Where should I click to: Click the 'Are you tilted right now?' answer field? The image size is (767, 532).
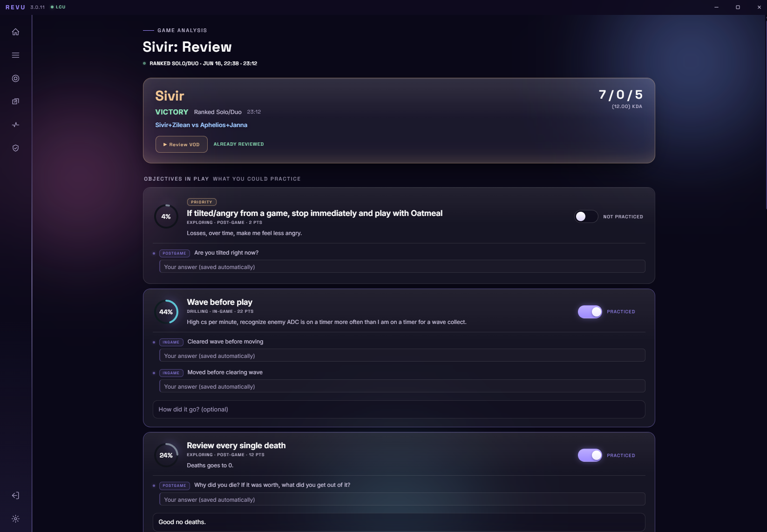tap(402, 267)
